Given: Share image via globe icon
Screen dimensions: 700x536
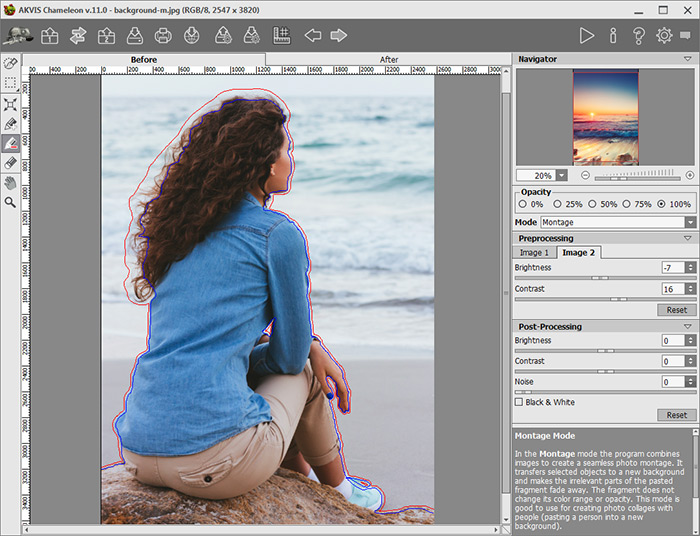Looking at the screenshot, I should (192, 35).
